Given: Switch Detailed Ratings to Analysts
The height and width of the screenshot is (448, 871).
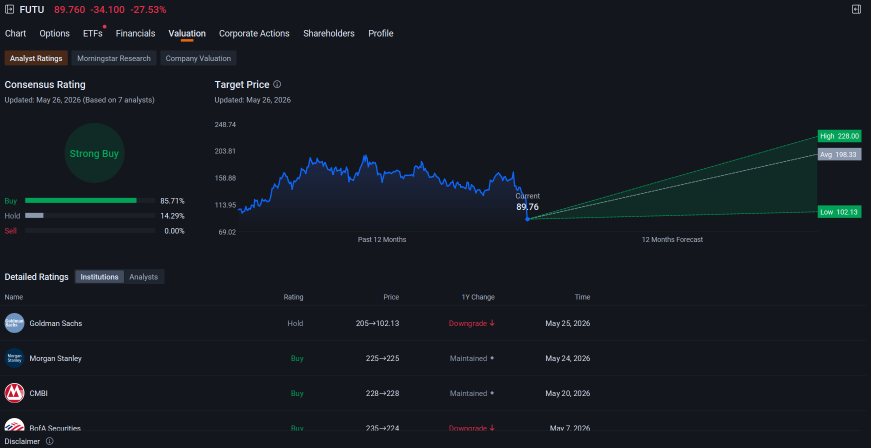Looking at the screenshot, I should coord(143,276).
